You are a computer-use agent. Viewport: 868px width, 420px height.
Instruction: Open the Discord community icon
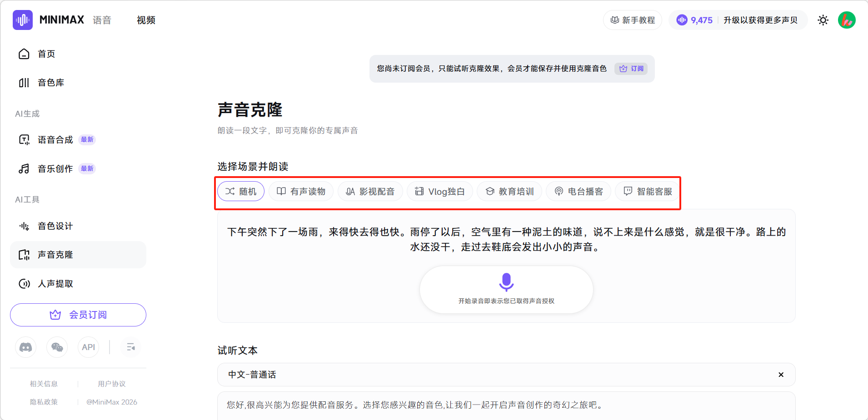point(26,347)
